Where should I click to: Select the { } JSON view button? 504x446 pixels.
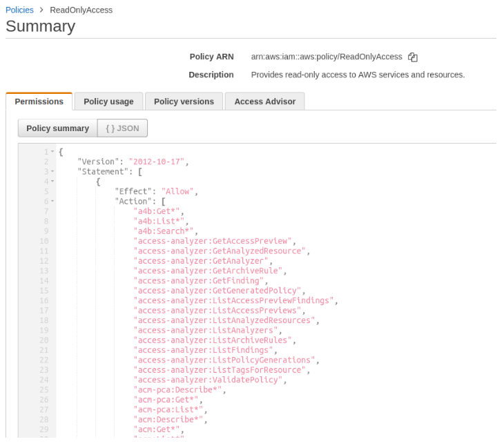(x=123, y=128)
